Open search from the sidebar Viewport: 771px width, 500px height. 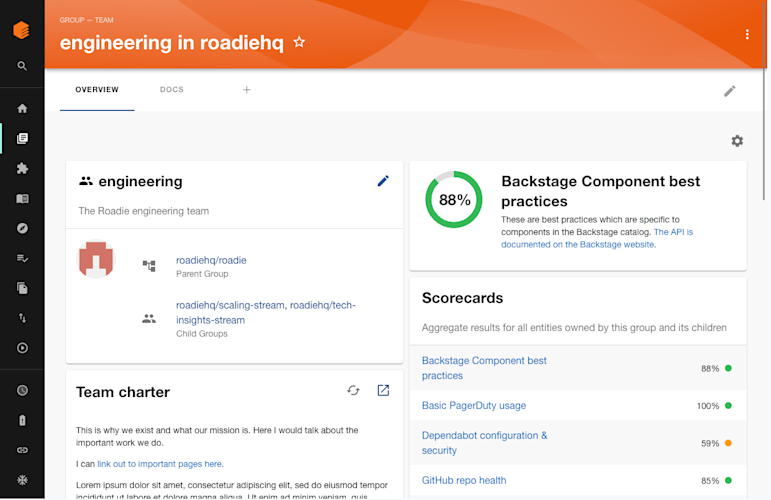point(22,66)
